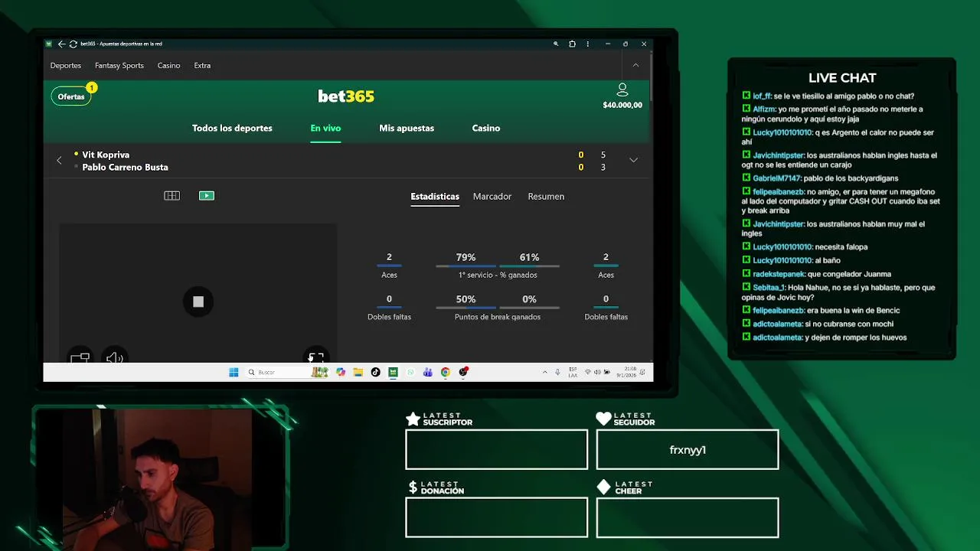
Task: Open the three-dot app menu
Action: coord(590,44)
